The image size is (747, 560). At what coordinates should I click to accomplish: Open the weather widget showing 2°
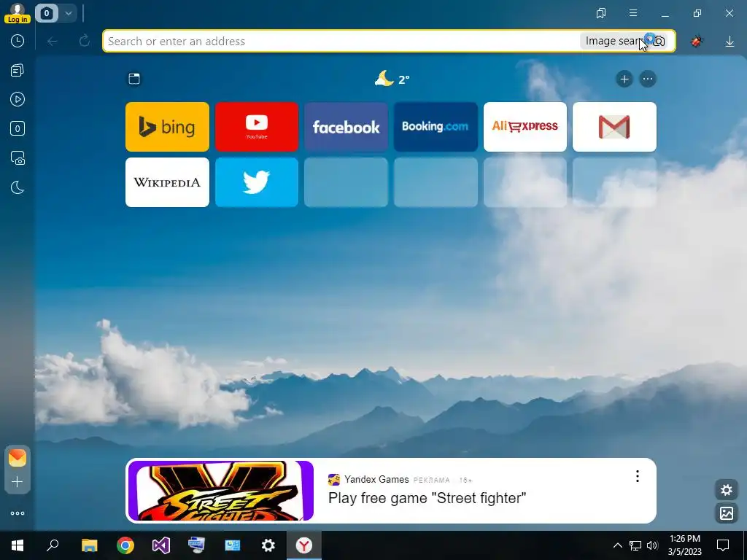392,79
